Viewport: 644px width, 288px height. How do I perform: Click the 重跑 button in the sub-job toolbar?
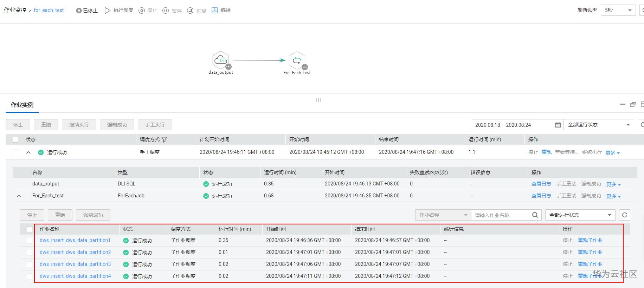[x=60, y=215]
